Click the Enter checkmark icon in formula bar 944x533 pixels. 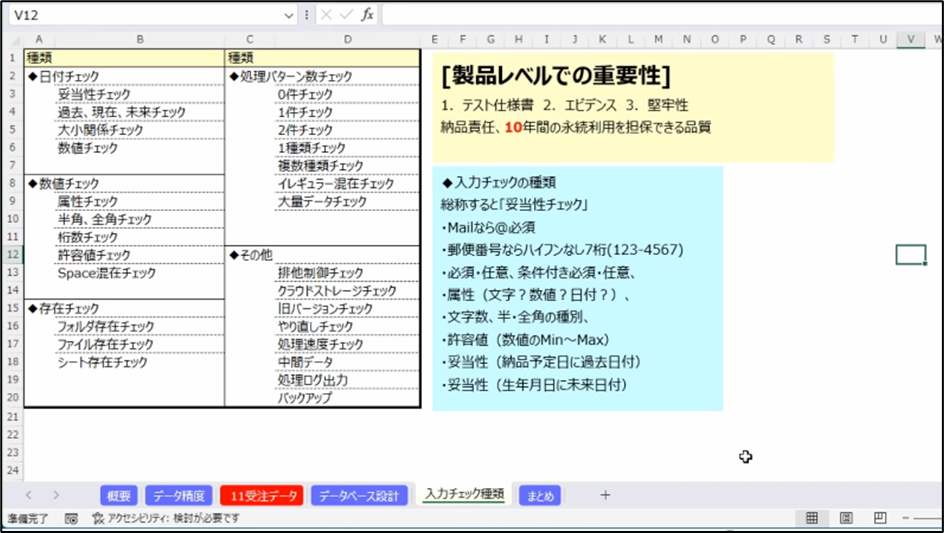[x=346, y=15]
